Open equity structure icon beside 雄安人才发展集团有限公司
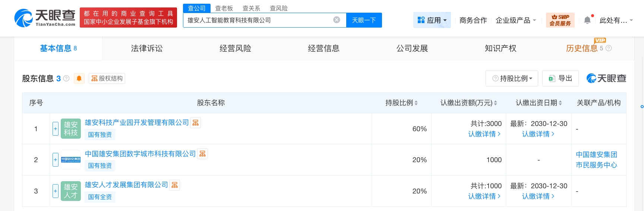This screenshot has height=211, width=644. click(175, 185)
